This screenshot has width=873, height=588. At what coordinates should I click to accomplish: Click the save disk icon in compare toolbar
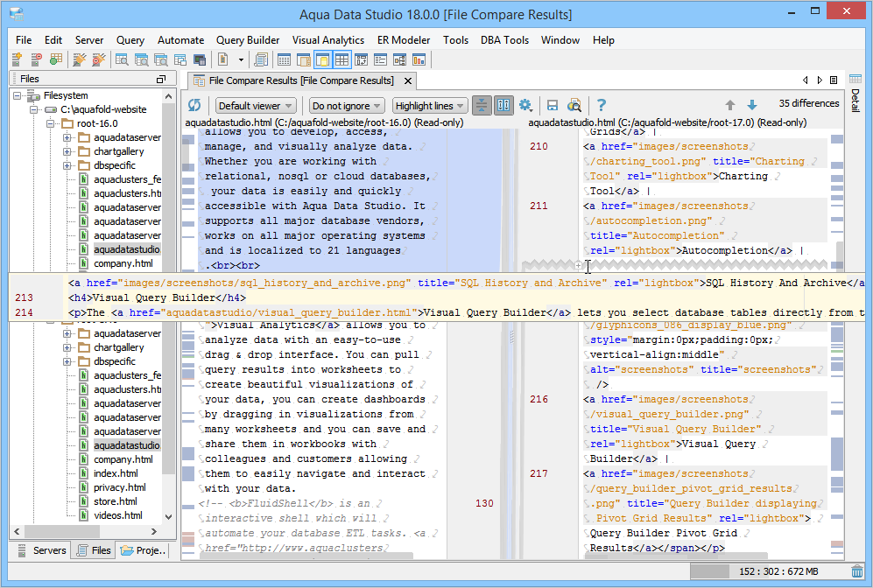pyautogui.click(x=553, y=105)
